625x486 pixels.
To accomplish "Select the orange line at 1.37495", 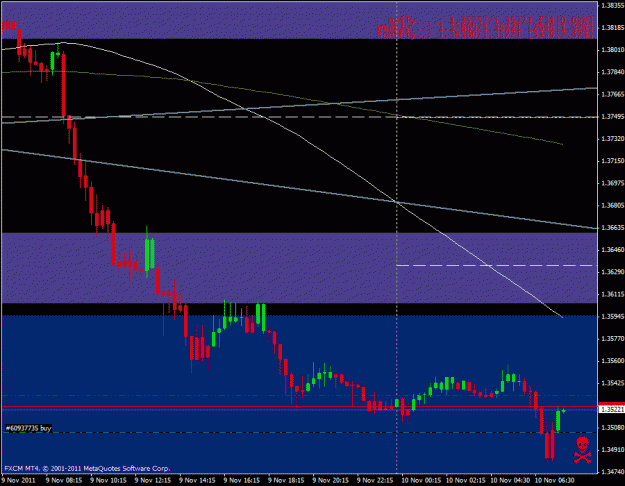I will [x=497, y=117].
